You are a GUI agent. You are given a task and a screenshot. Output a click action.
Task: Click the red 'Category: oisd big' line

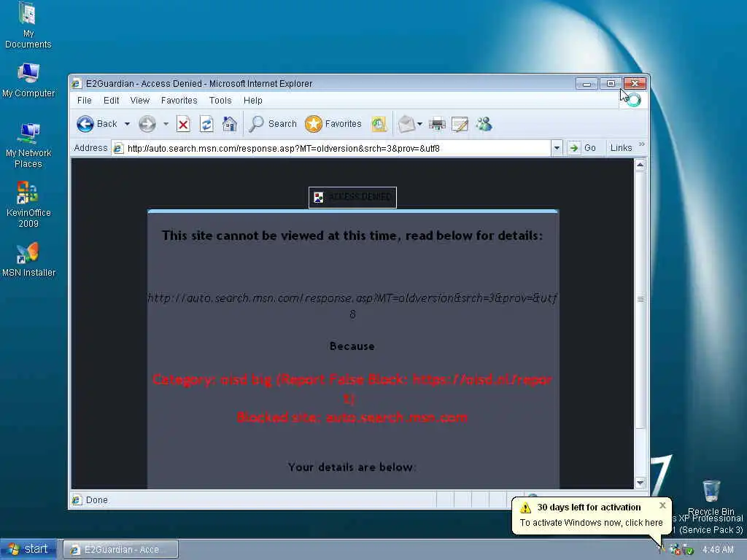tap(352, 388)
